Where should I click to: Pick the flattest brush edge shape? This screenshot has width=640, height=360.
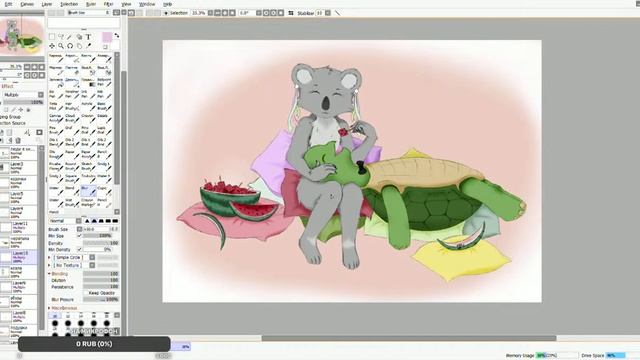115,221
